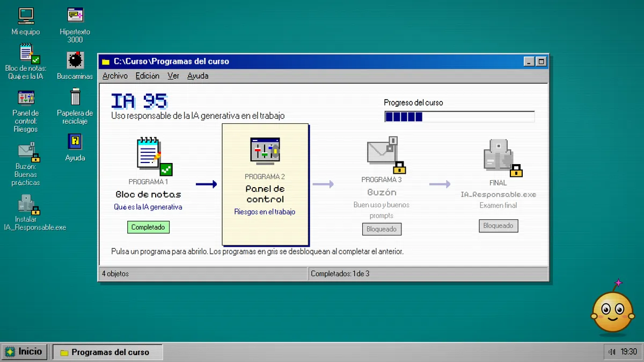The width and height of the screenshot is (644, 362).
Task: Open the Mi equipo desktop icon
Action: click(26, 21)
